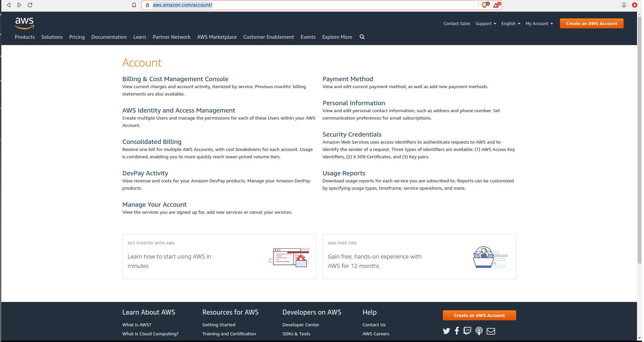Open Usage Reports link
The width and height of the screenshot is (644, 342).
[x=344, y=173]
